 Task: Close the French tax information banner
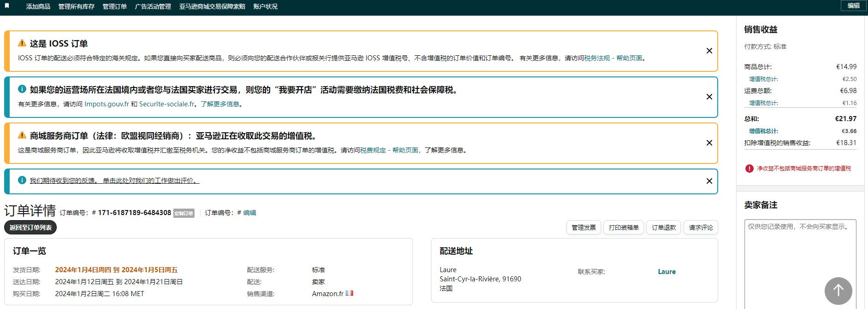[x=709, y=97]
